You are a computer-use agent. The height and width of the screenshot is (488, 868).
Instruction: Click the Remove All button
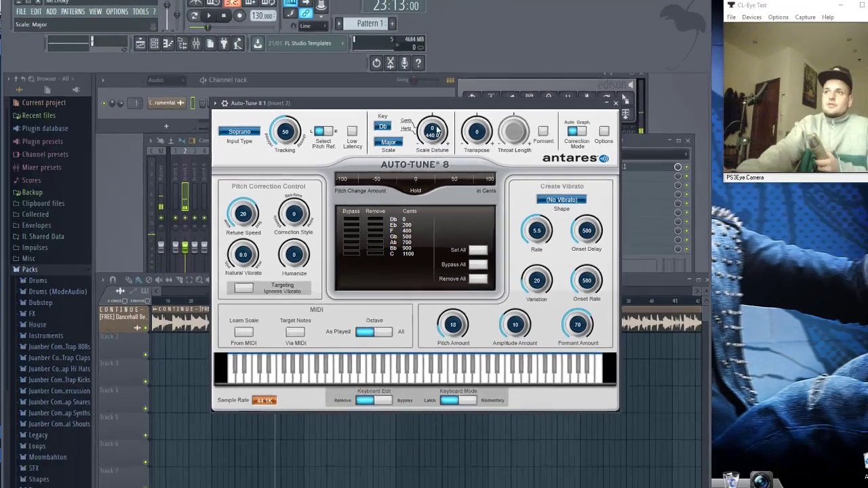(x=478, y=279)
